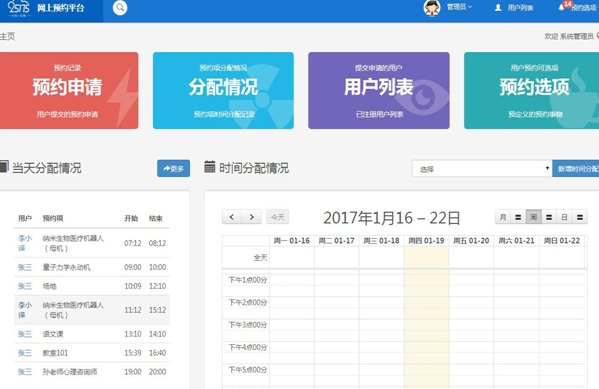Go to the 主页 breadcrumb

pyautogui.click(x=7, y=36)
